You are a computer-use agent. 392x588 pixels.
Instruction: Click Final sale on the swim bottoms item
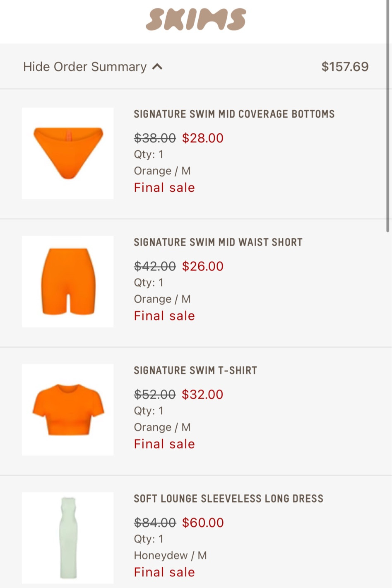[164, 188]
